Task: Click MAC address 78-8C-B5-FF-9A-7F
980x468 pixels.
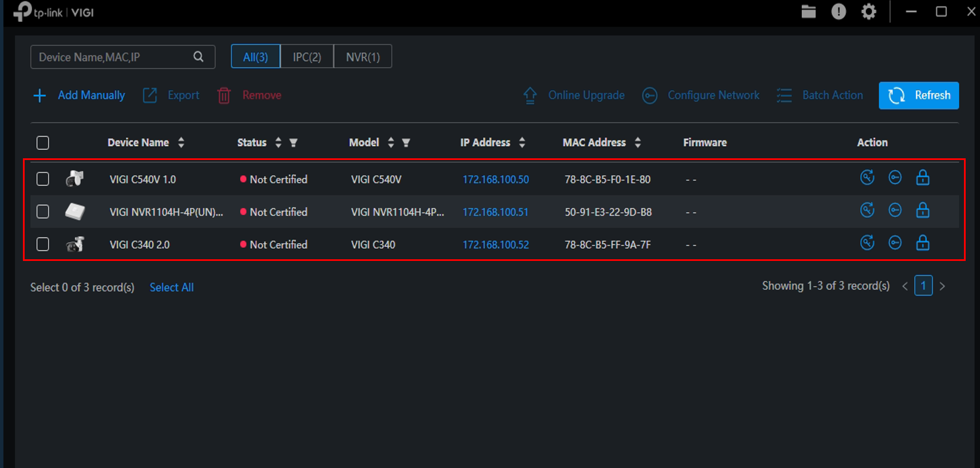Action: click(607, 245)
